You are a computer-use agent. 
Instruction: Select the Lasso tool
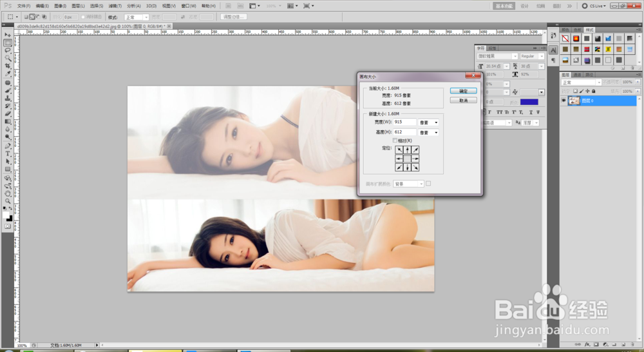[x=8, y=50]
